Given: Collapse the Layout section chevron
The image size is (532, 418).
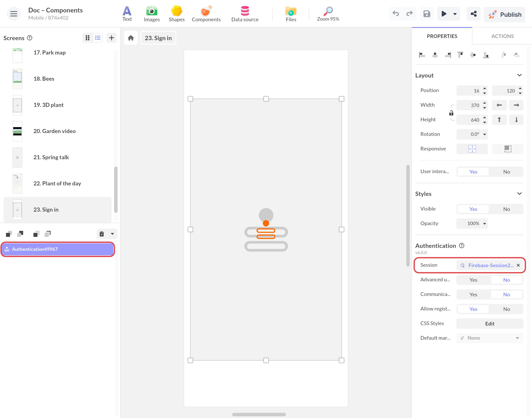Looking at the screenshot, I should [x=519, y=75].
